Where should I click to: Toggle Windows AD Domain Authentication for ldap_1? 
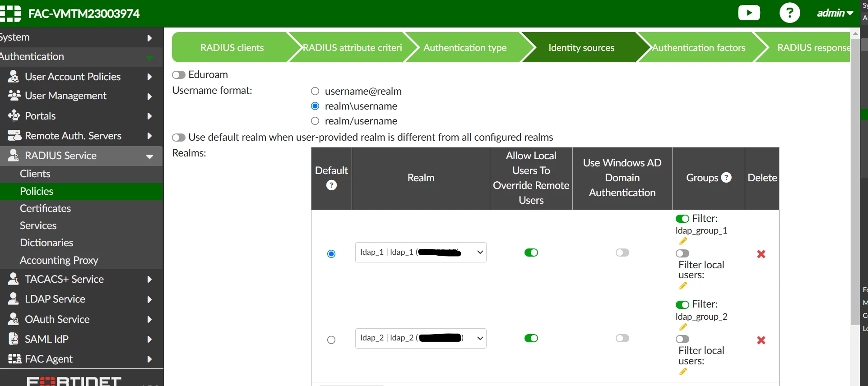(622, 253)
